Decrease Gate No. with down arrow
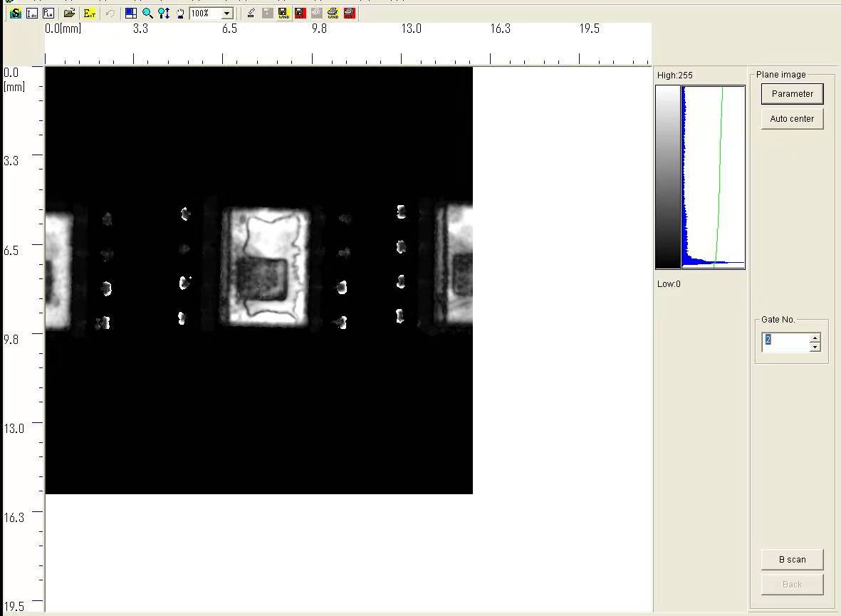This screenshot has width=841, height=616. pos(815,347)
